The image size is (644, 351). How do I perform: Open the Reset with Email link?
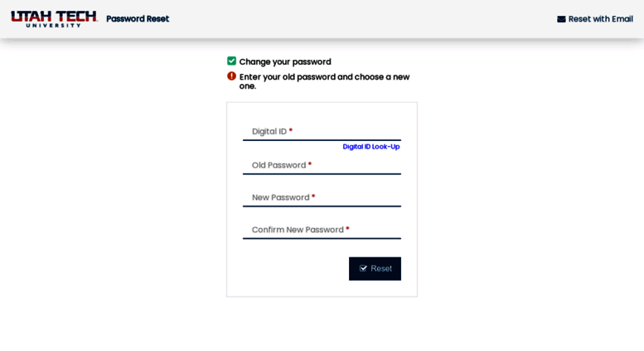pyautogui.click(x=595, y=19)
